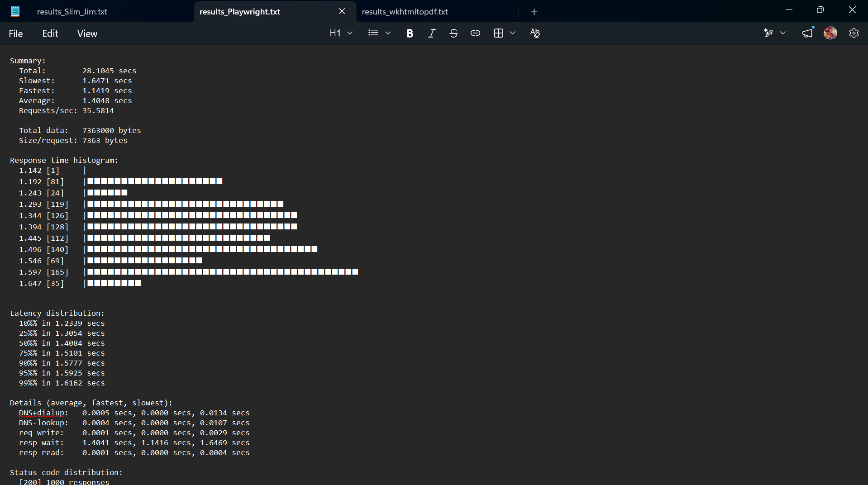Open the results_wkhtmltopdf.txt tab
The width and height of the screenshot is (868, 485).
point(405,12)
